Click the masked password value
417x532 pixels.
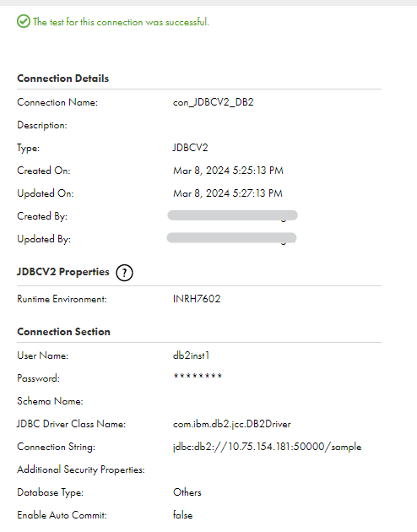198,376
